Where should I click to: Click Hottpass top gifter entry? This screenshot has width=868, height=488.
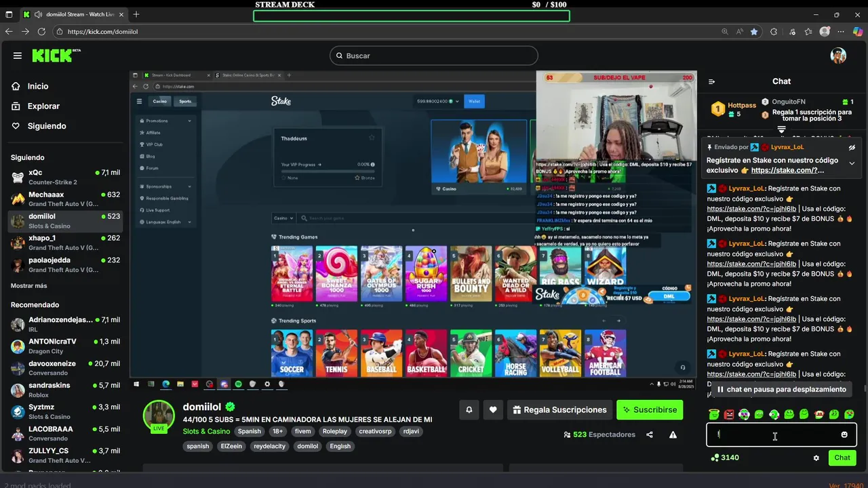733,109
